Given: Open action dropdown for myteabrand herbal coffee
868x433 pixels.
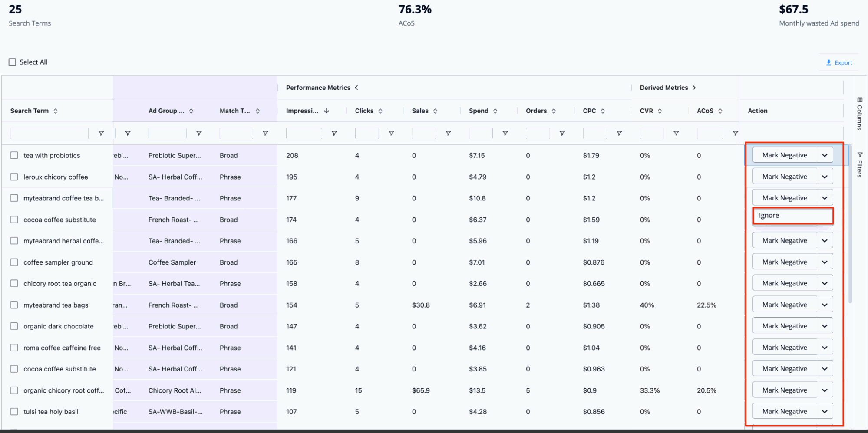Looking at the screenshot, I should click(825, 240).
